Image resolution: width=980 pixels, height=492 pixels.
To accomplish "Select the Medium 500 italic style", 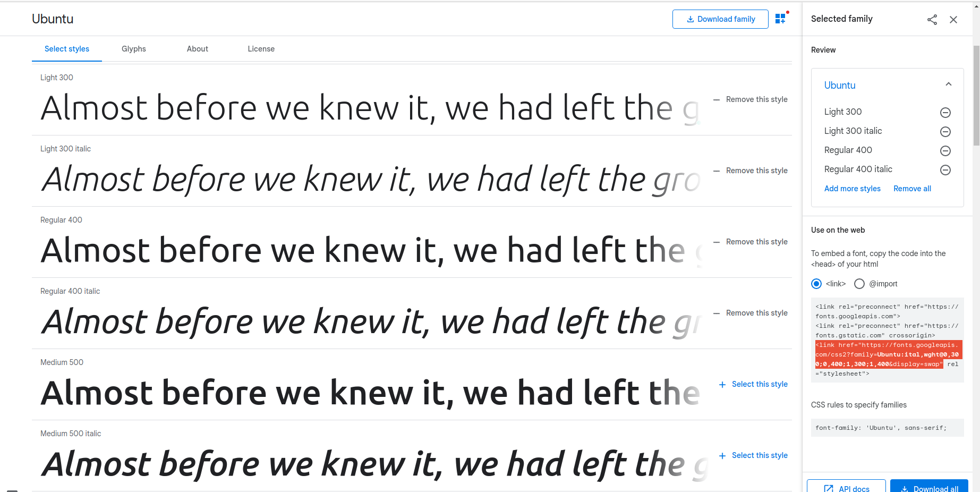I will click(753, 455).
